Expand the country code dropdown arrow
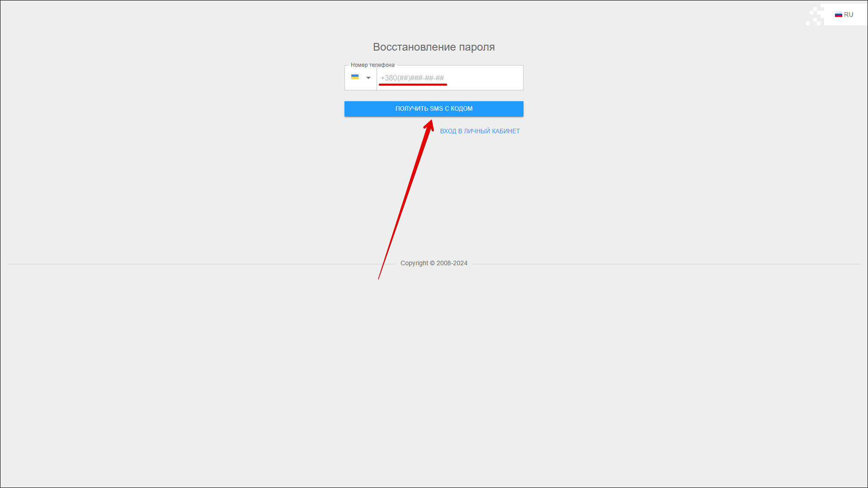The width and height of the screenshot is (868, 488). 368,78
